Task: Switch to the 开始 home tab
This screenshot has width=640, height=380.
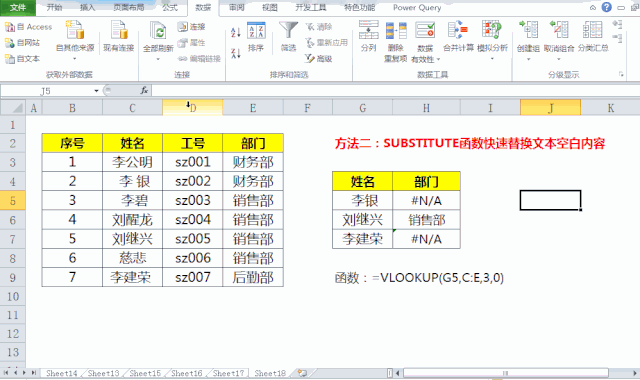Action: pos(54,7)
